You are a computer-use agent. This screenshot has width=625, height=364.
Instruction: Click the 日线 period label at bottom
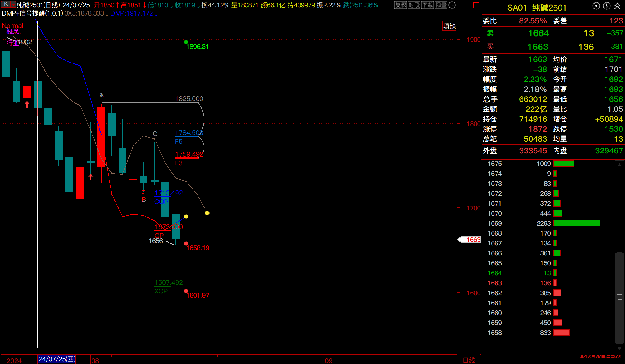(469, 360)
